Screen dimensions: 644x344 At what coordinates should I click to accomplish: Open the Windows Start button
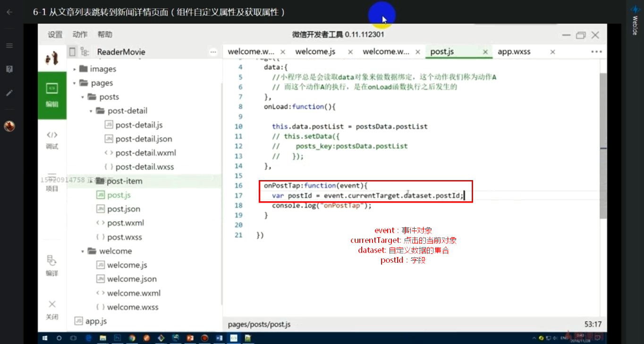[45, 338]
